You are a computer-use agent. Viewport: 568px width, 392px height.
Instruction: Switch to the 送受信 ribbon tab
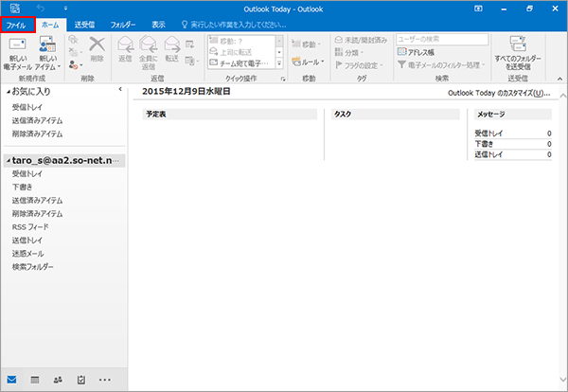(x=85, y=25)
